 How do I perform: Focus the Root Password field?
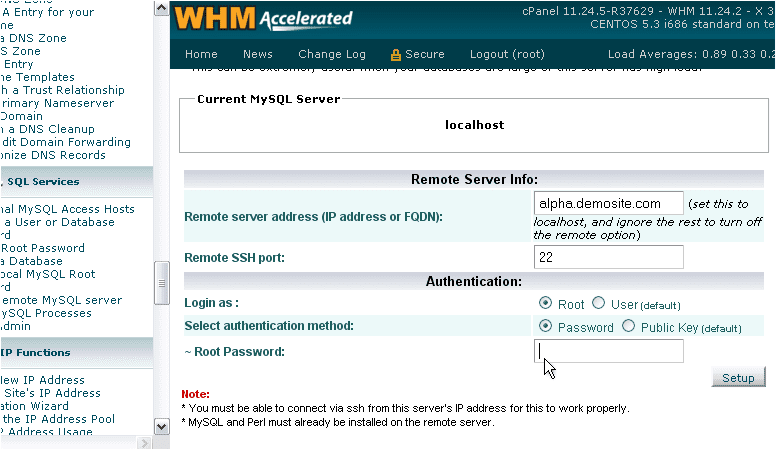pos(609,351)
